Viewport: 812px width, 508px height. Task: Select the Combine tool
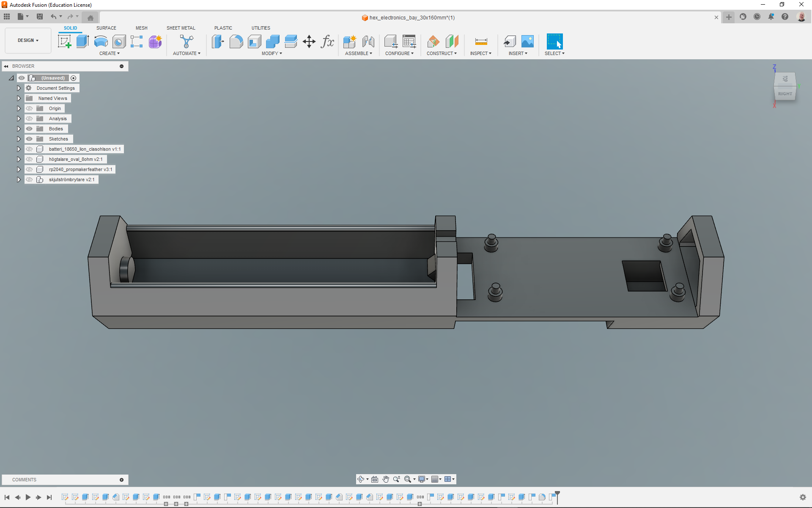point(273,41)
